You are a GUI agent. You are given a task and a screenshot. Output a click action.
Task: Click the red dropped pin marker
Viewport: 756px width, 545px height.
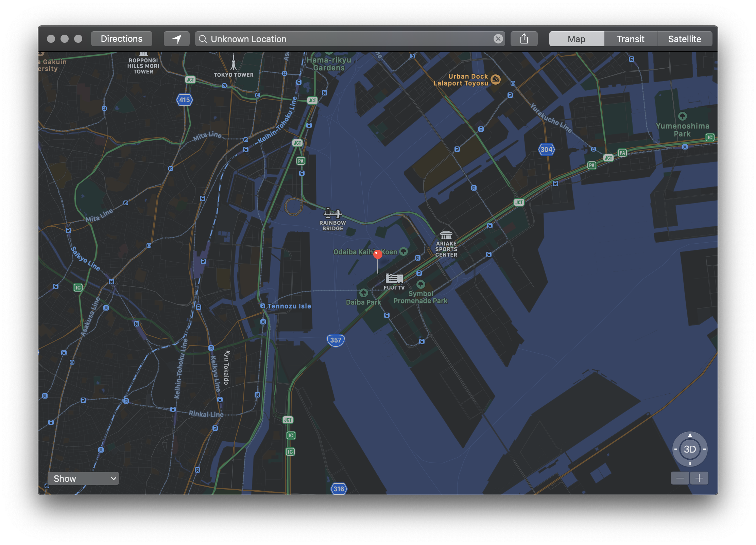378,254
